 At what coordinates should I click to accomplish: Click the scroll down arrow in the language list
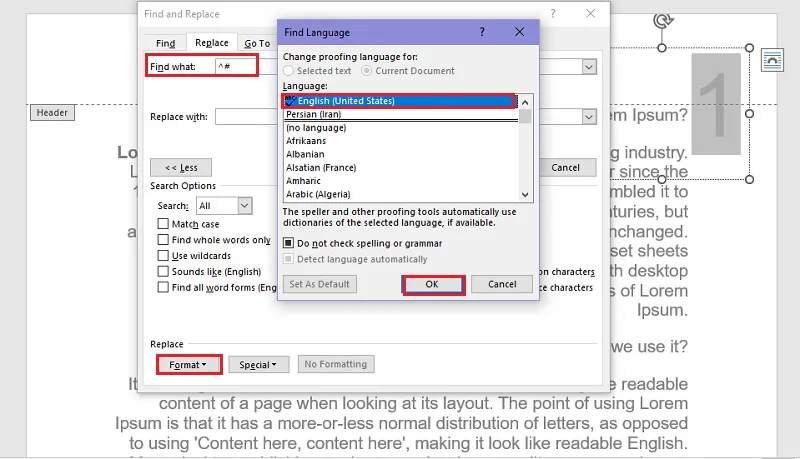[525, 194]
